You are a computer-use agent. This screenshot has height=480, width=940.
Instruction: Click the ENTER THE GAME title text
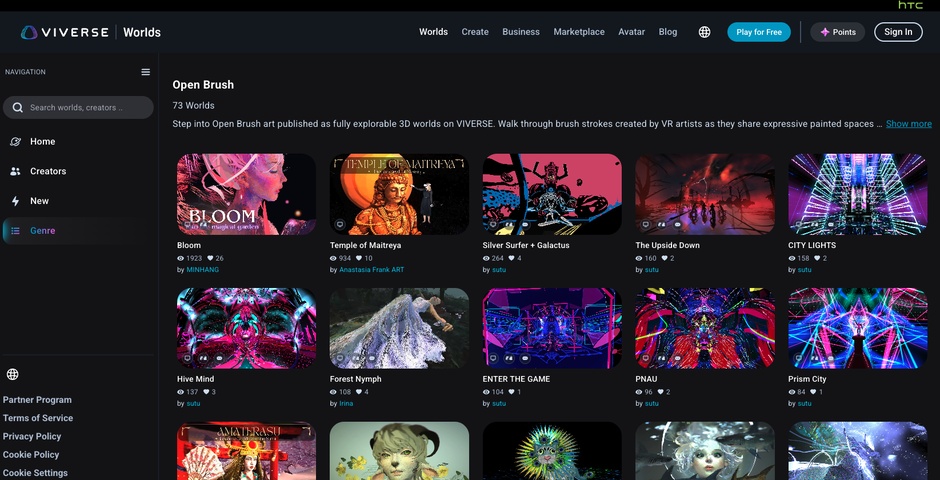(x=516, y=379)
